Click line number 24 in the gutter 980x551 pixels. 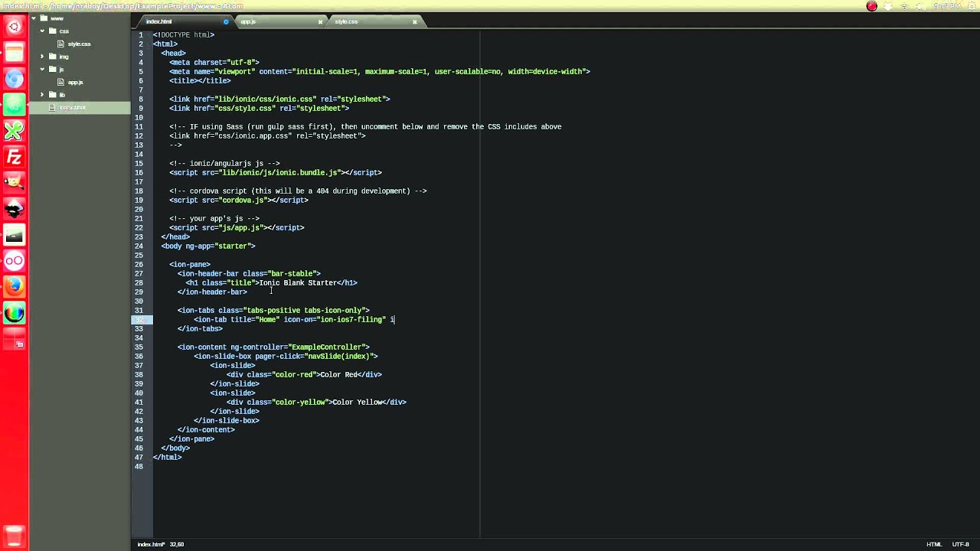[139, 246]
